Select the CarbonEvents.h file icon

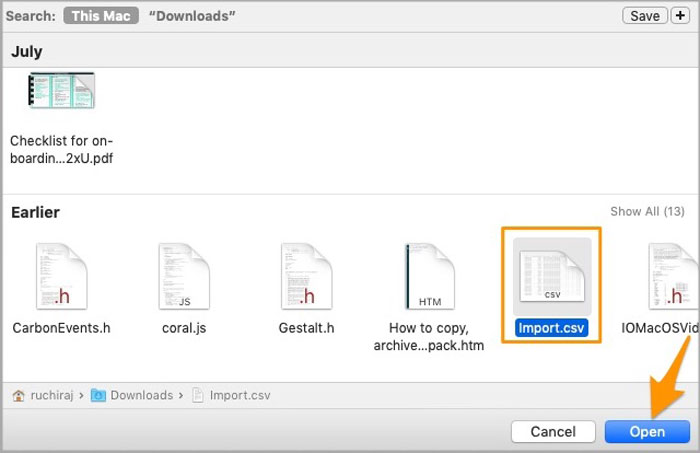point(60,275)
